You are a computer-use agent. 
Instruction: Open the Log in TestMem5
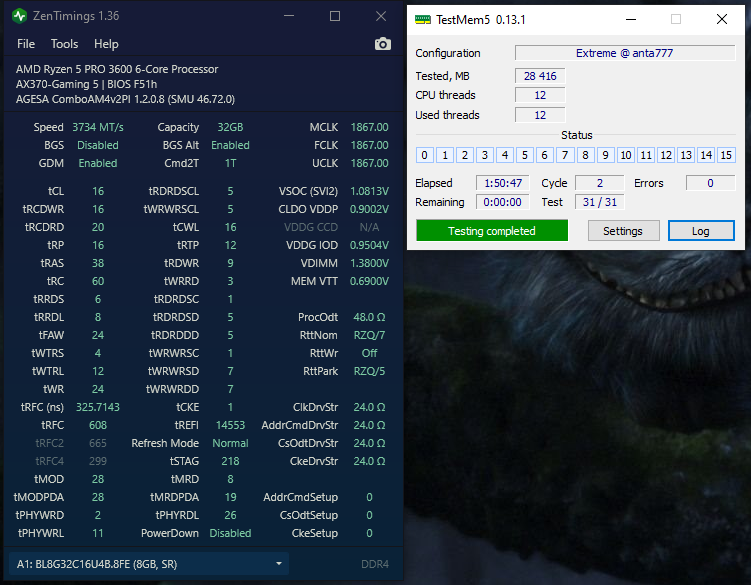[x=700, y=231]
